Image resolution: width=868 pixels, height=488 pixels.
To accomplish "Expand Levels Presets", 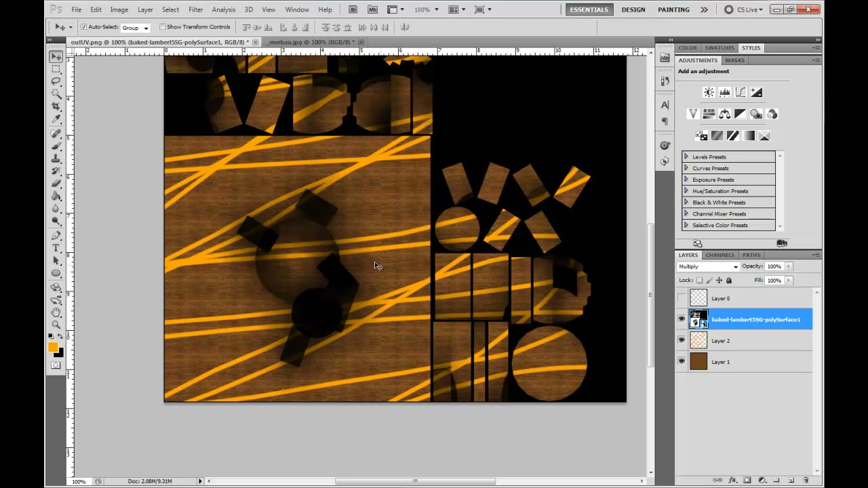I will 686,157.
